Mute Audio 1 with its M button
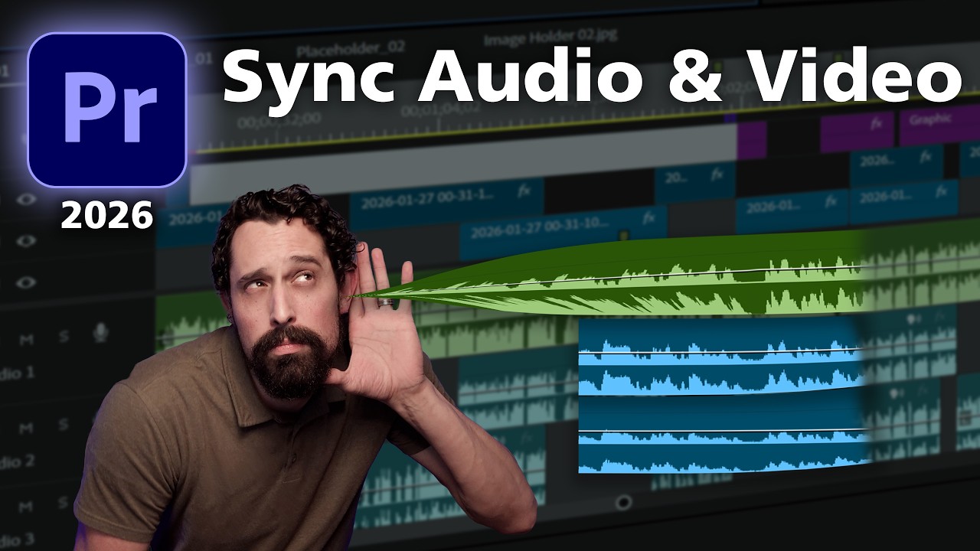980x551 pixels. point(27,339)
